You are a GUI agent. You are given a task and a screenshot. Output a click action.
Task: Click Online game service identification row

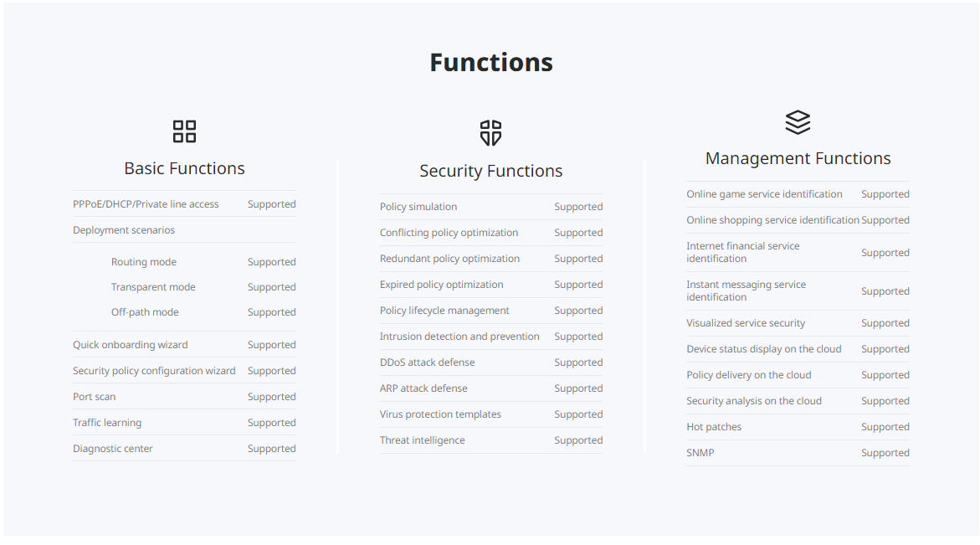[764, 194]
